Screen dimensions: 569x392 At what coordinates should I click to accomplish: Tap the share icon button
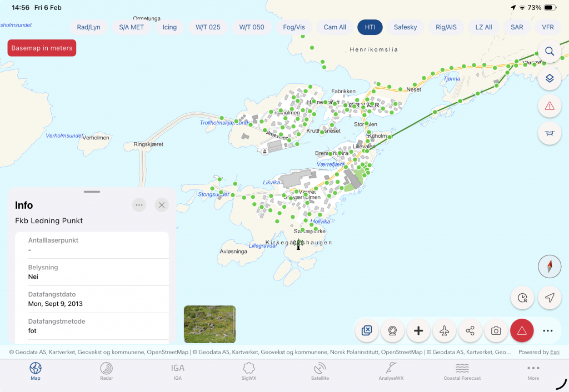[470, 331]
